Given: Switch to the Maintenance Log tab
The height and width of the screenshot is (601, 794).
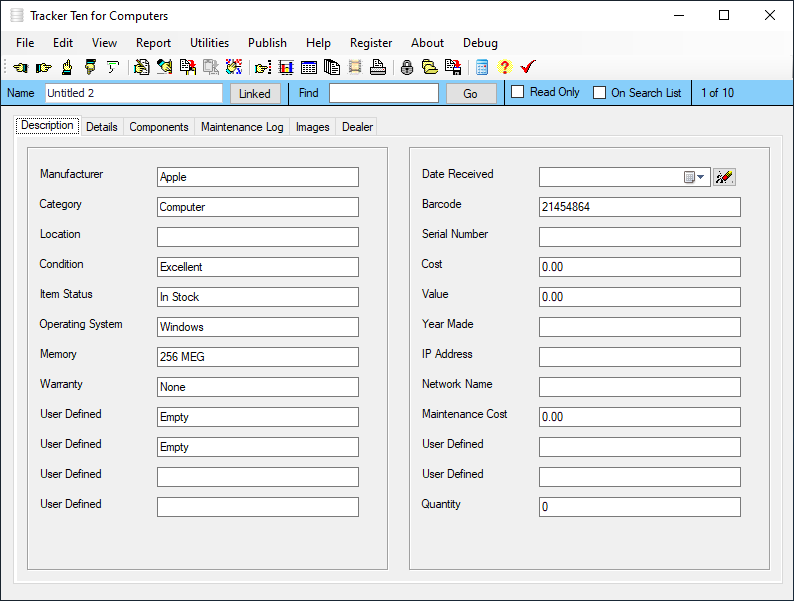Looking at the screenshot, I should [x=242, y=127].
